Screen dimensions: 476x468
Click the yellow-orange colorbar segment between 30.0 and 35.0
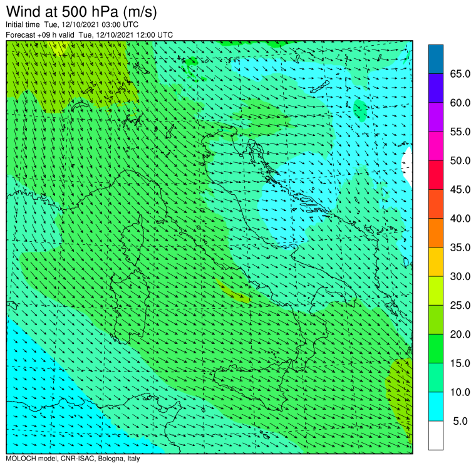tap(436, 261)
